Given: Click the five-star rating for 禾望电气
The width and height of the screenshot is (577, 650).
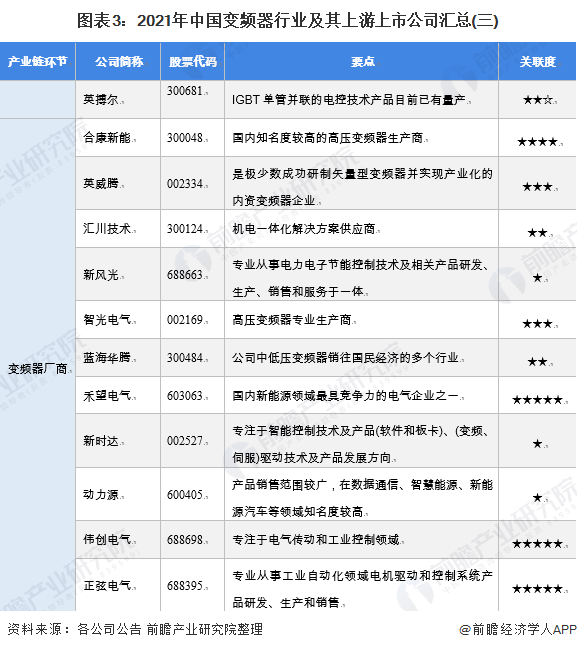Looking at the screenshot, I should tap(538, 400).
